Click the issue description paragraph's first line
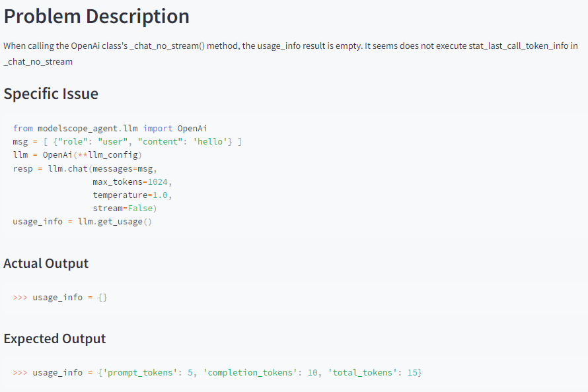 [x=291, y=46]
